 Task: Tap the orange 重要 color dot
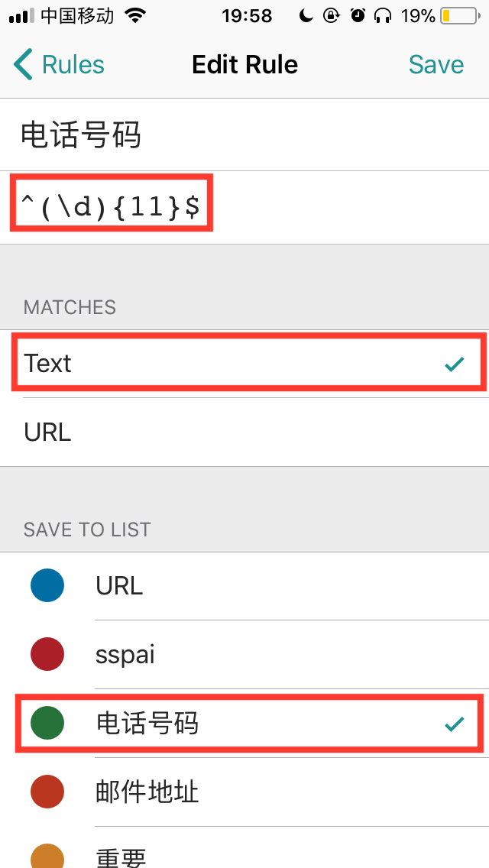click(x=47, y=857)
